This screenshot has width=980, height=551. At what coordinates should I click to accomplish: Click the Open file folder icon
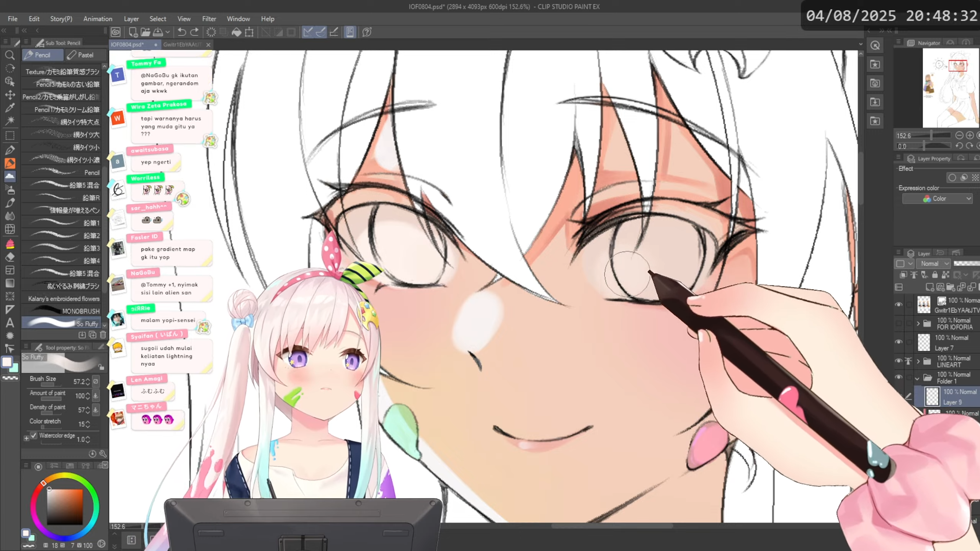(145, 32)
